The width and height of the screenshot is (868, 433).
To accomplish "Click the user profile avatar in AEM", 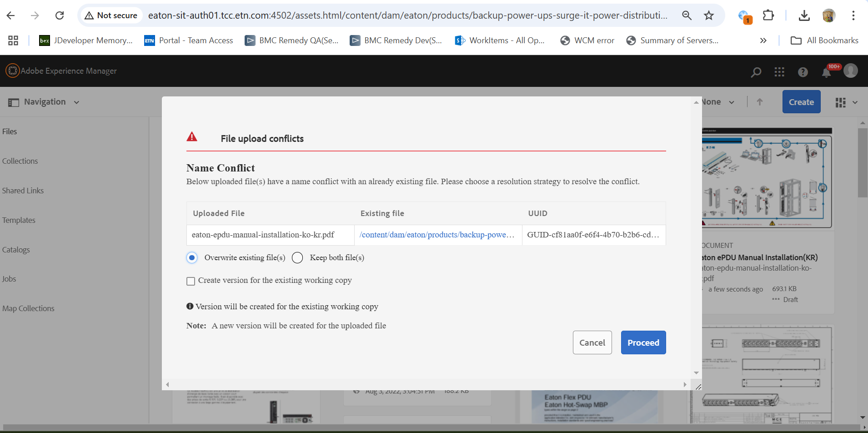I will point(850,70).
